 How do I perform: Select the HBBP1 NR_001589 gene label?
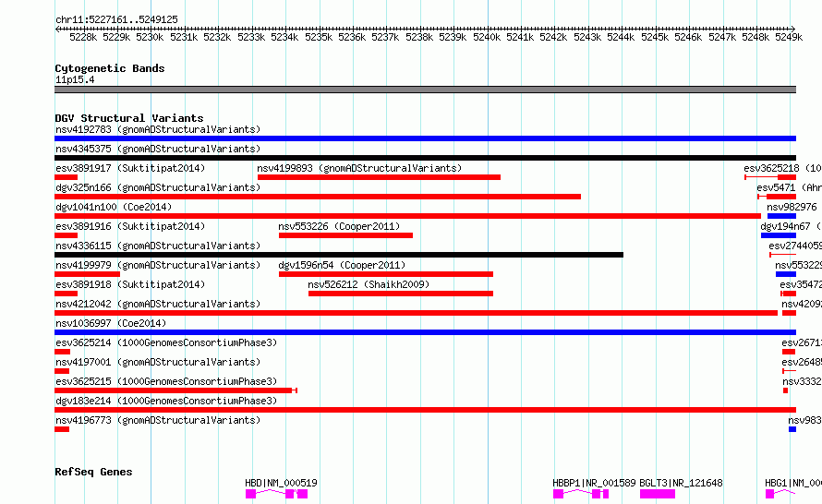click(594, 483)
